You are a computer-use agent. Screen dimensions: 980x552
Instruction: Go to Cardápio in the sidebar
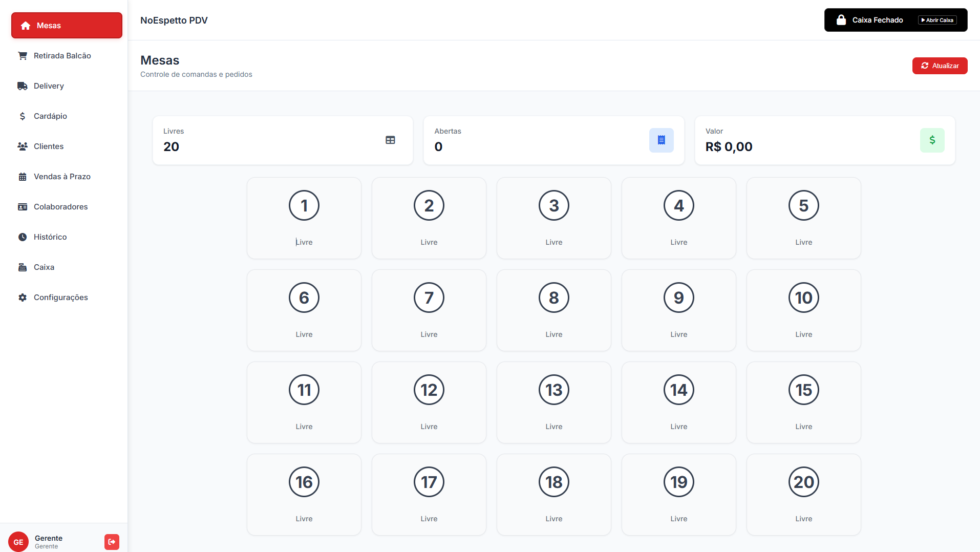click(x=50, y=116)
